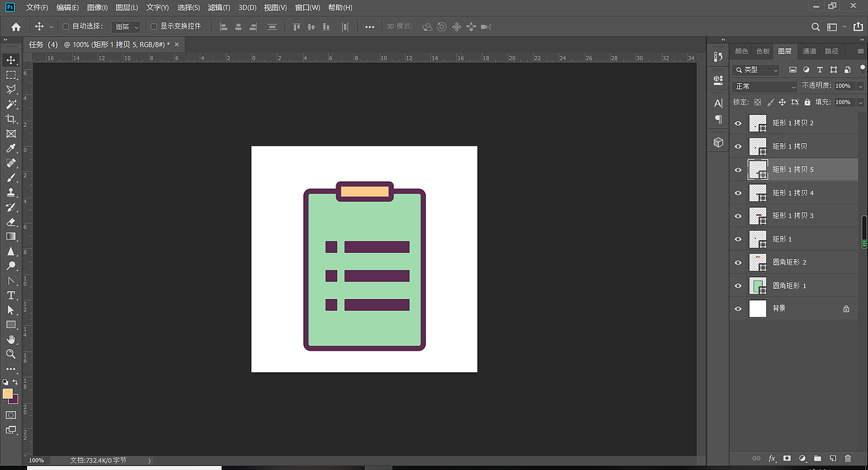Close the 任务 (4) document tab
868x470 pixels.
click(177, 44)
